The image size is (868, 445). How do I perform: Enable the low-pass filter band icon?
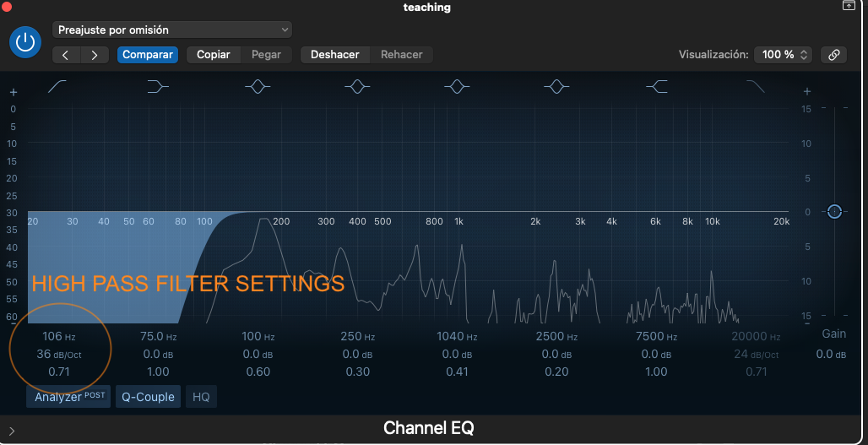pyautogui.click(x=755, y=86)
